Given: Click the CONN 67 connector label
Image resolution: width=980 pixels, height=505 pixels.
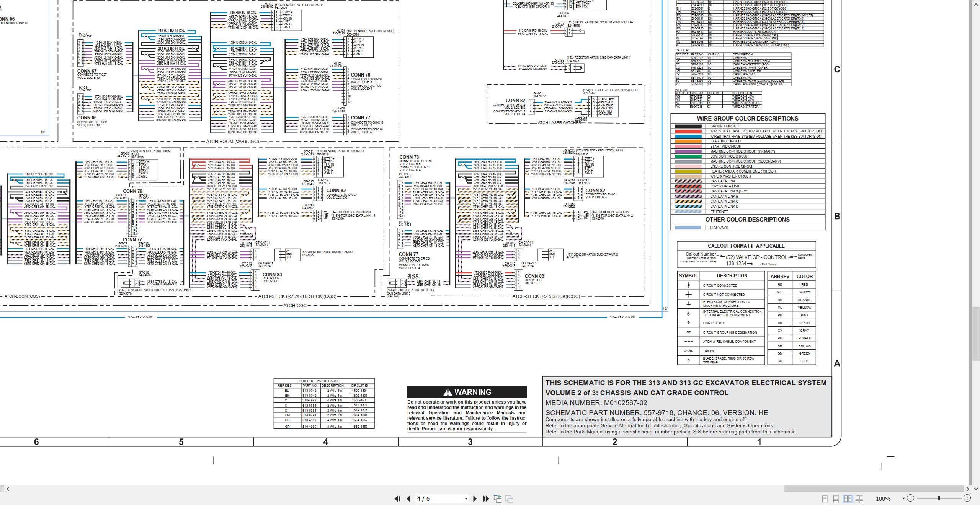Looking at the screenshot, I should [87, 71].
